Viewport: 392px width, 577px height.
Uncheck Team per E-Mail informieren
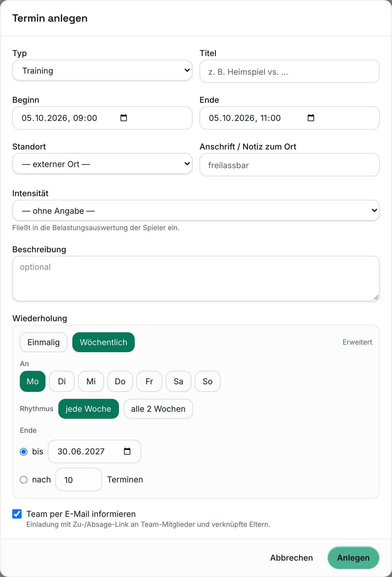tap(17, 514)
